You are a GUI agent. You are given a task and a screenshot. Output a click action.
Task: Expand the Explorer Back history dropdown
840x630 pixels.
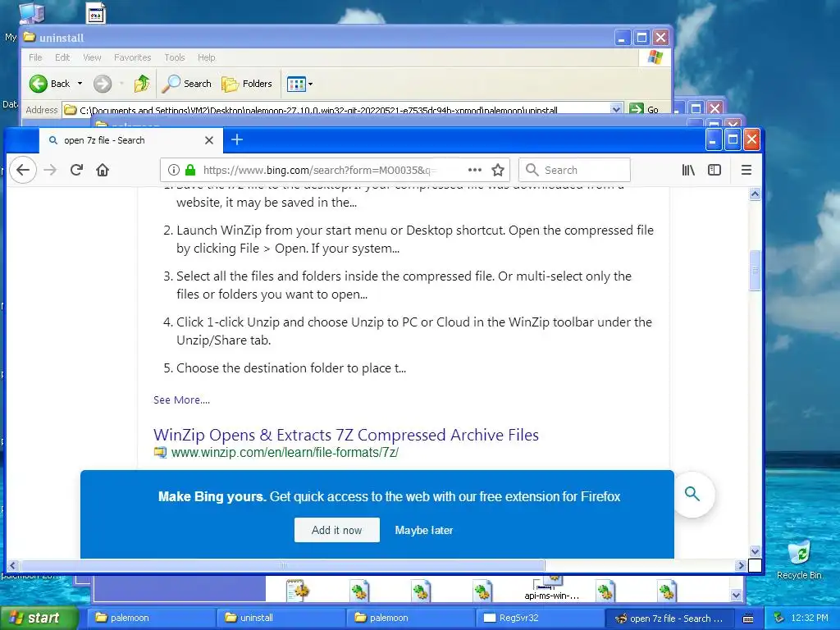80,84
